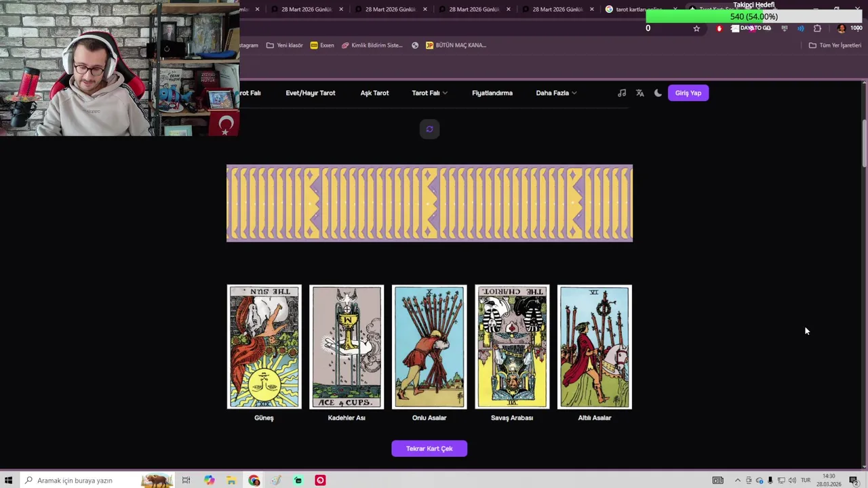Select the Savaş Arabası card
The width and height of the screenshot is (868, 488).
pyautogui.click(x=512, y=347)
